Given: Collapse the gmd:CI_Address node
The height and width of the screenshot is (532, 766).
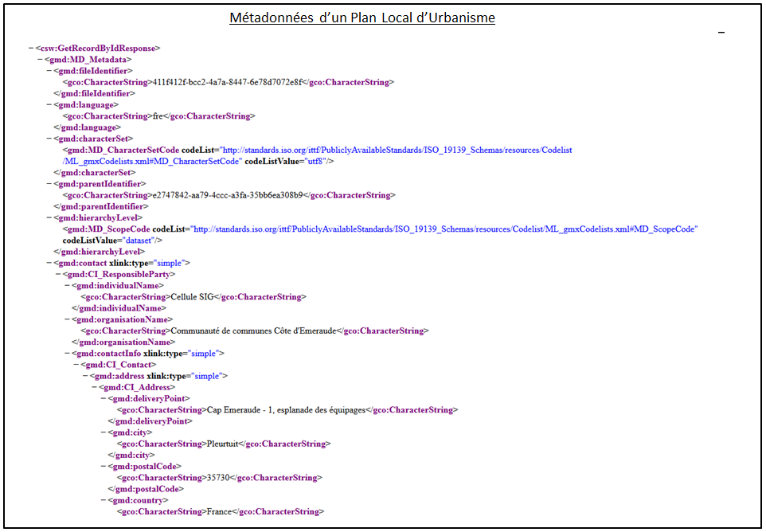Looking at the screenshot, I should pos(95,387).
